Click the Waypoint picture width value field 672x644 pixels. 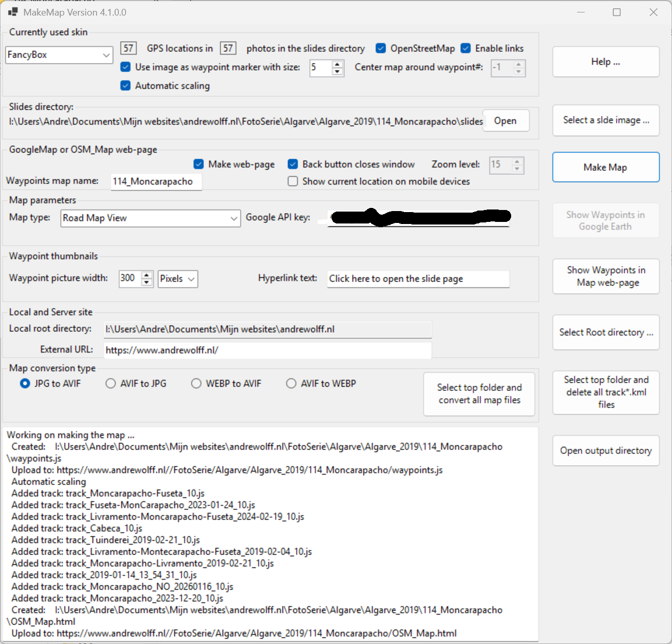pyautogui.click(x=130, y=278)
